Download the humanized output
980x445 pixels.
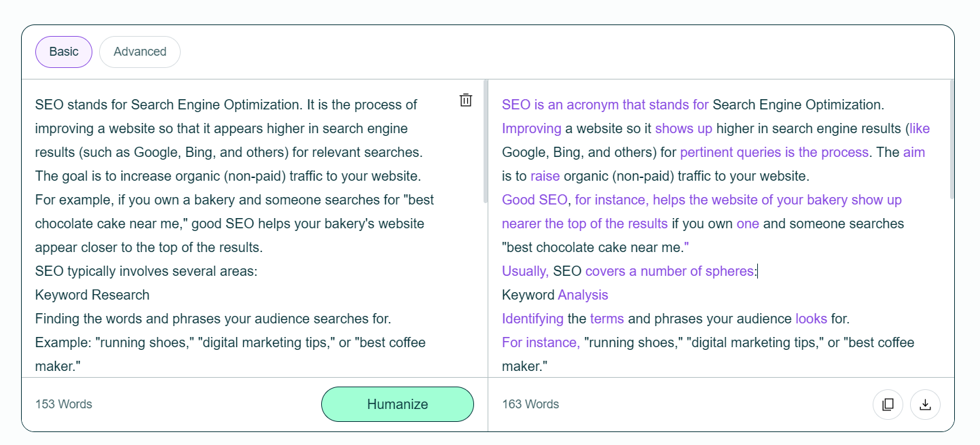tap(925, 404)
